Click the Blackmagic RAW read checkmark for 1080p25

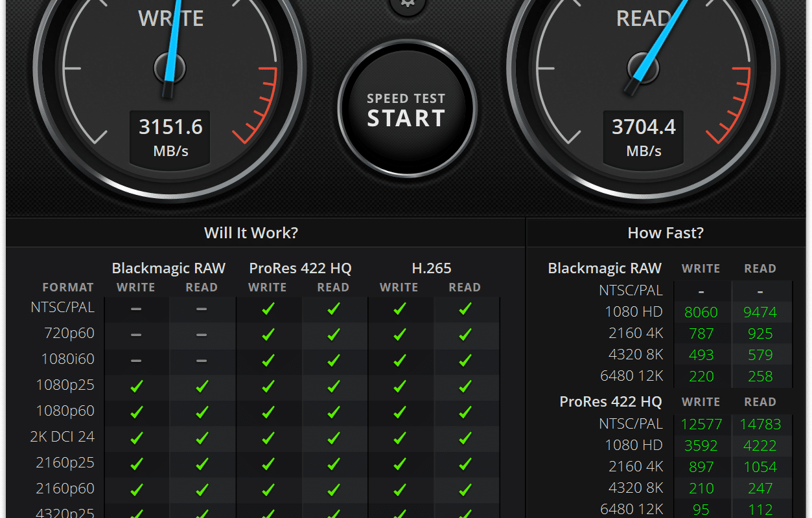coord(202,387)
